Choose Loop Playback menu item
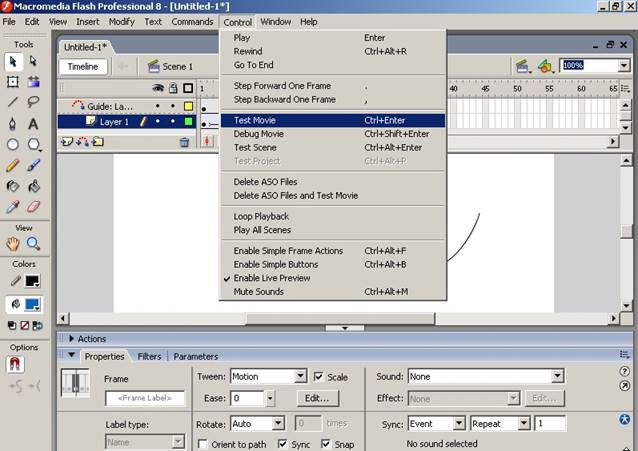The image size is (638, 451). 333,217
